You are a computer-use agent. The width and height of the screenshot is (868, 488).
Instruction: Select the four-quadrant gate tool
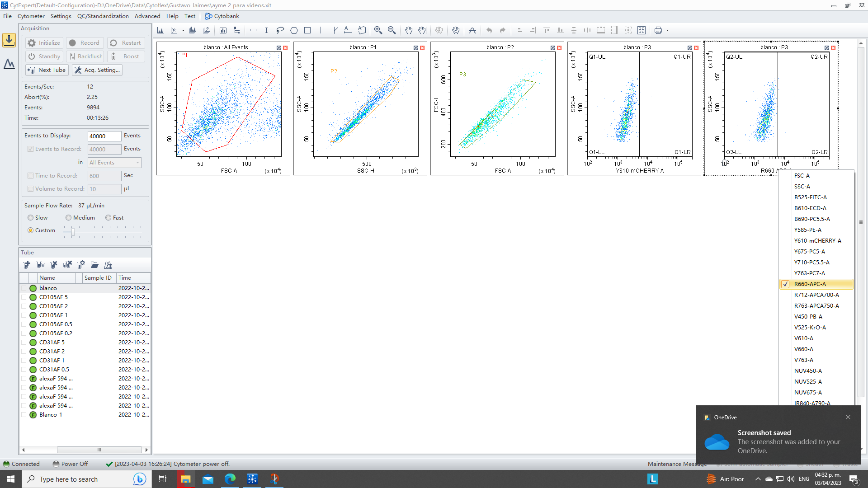coord(321,30)
